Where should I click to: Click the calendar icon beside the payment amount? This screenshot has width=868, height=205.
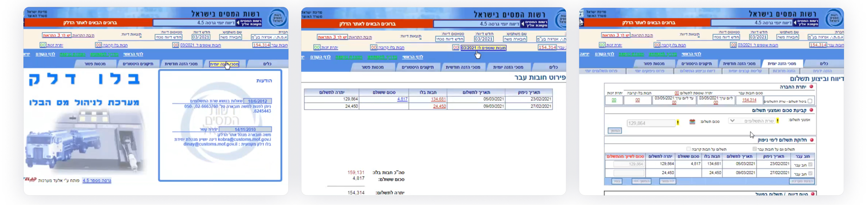coord(692,121)
